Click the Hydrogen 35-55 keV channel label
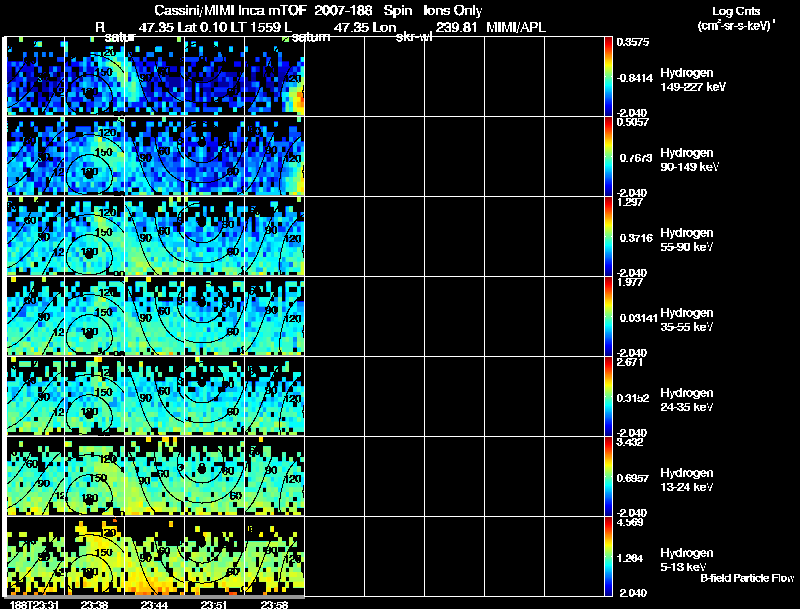 tap(685, 319)
